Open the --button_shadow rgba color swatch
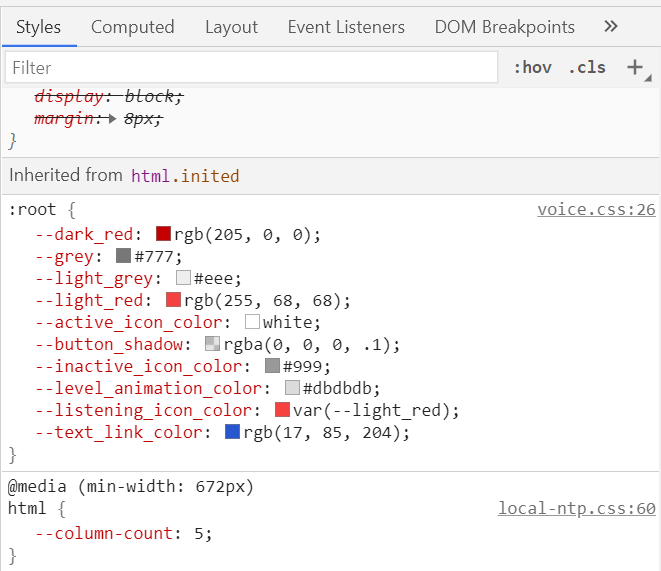 point(212,343)
